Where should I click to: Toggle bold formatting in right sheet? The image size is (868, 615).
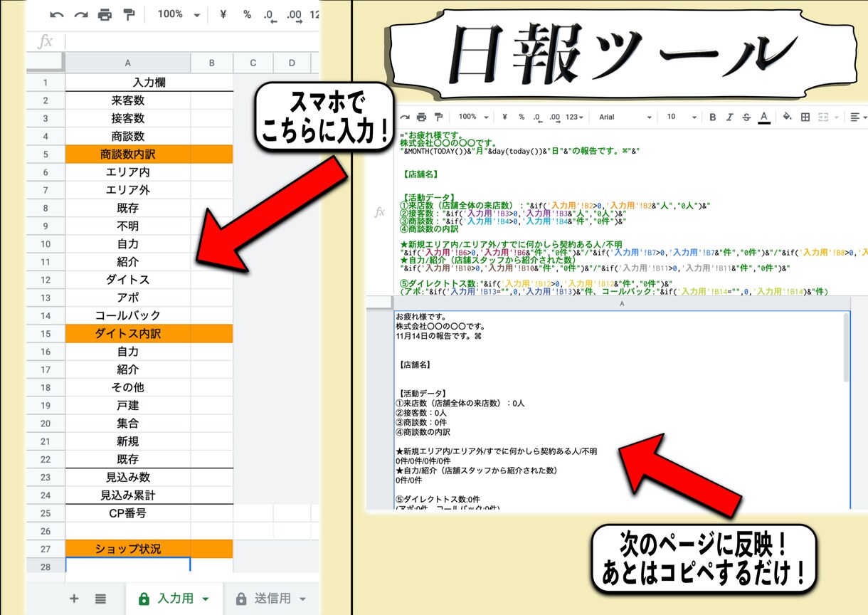tap(712, 117)
